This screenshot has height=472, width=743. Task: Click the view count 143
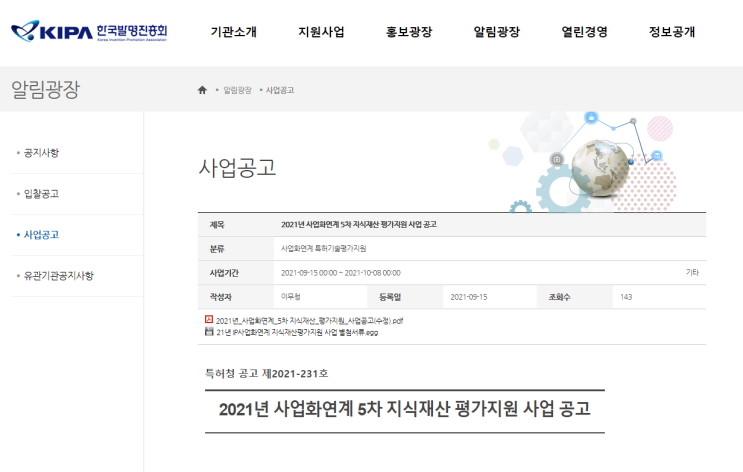click(x=626, y=297)
